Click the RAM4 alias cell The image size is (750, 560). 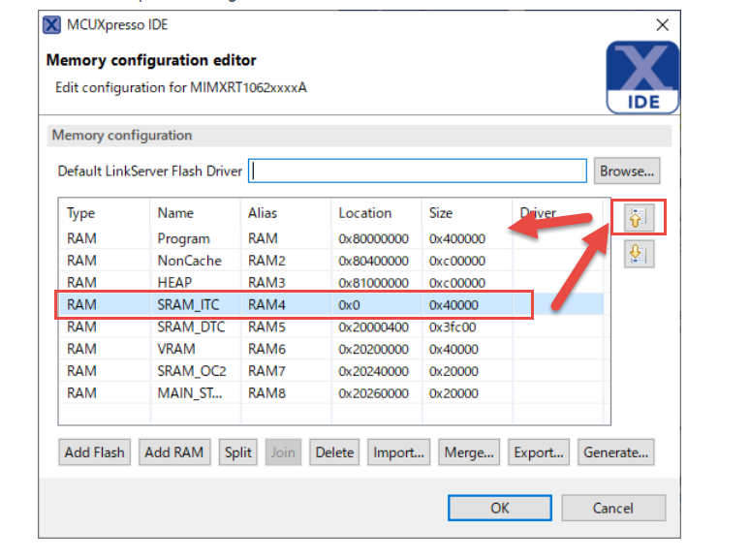pos(266,304)
